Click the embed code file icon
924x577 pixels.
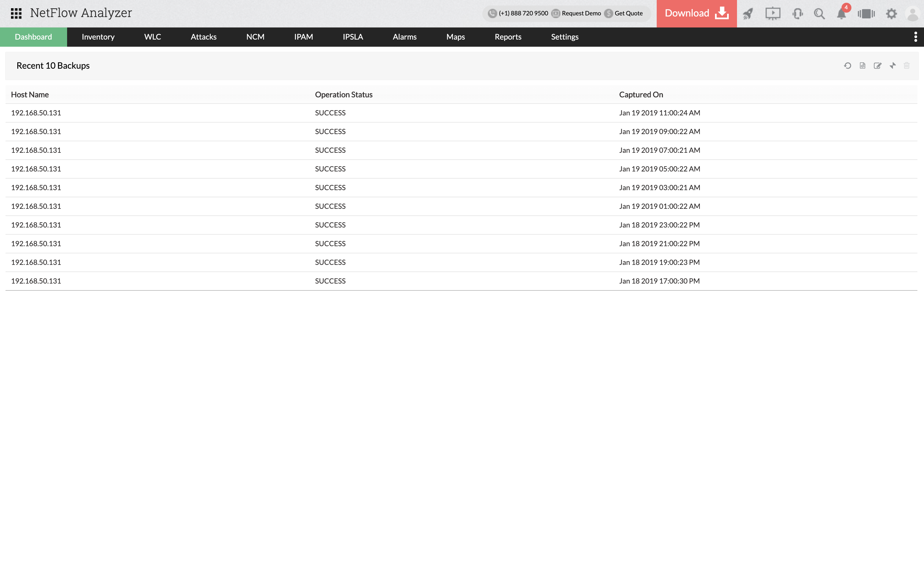[x=862, y=66]
